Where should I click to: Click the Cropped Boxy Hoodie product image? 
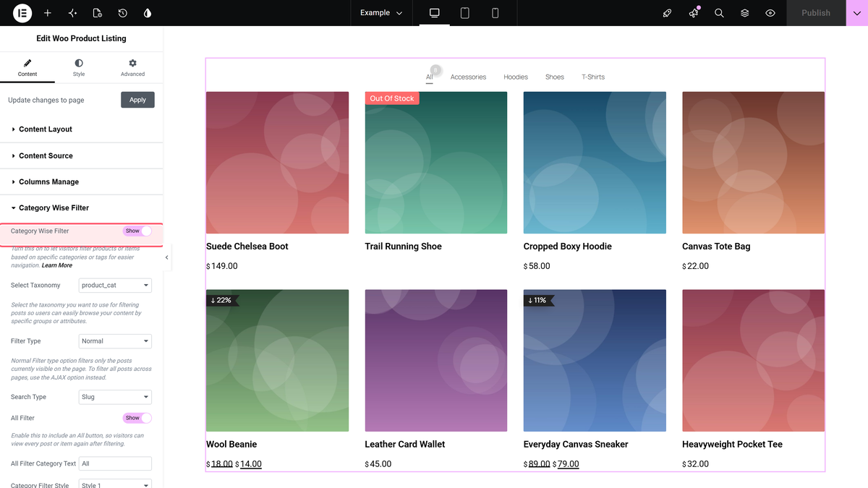click(x=595, y=163)
